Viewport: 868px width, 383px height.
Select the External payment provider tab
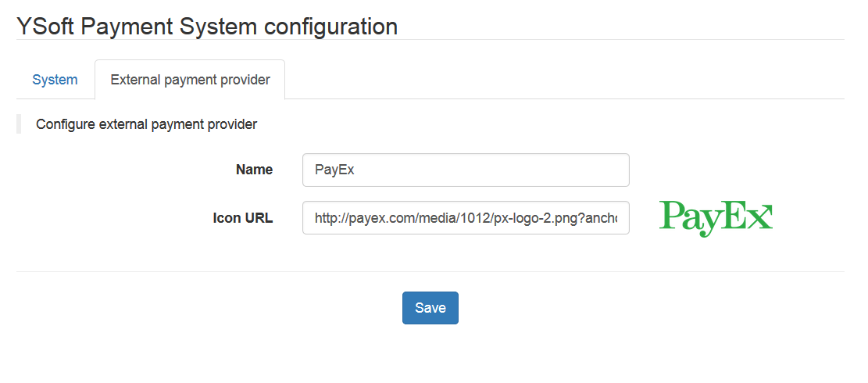click(190, 80)
